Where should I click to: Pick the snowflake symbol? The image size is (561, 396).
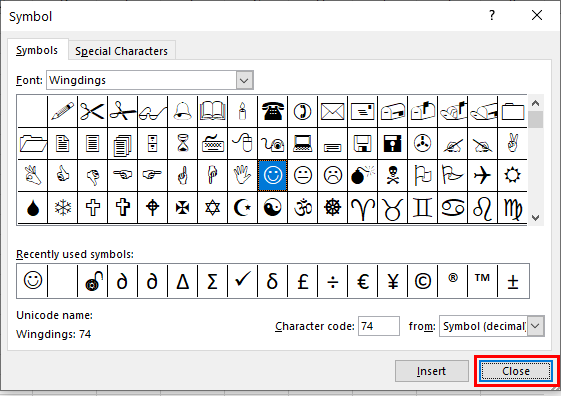tap(62, 207)
